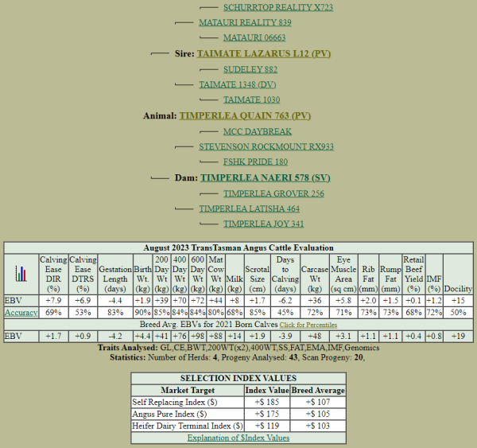This screenshot has height=448, width=477.
Task: Select 600 Day Wt column header
Action: click(x=197, y=274)
